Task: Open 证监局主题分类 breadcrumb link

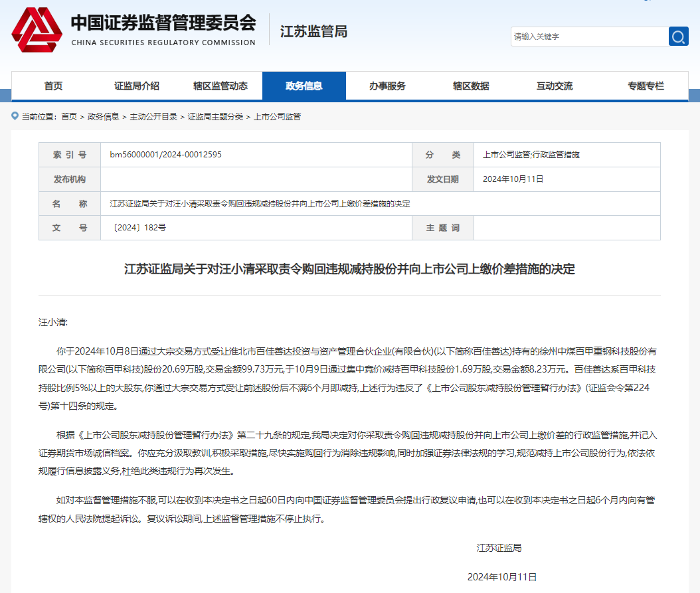Action: point(215,116)
